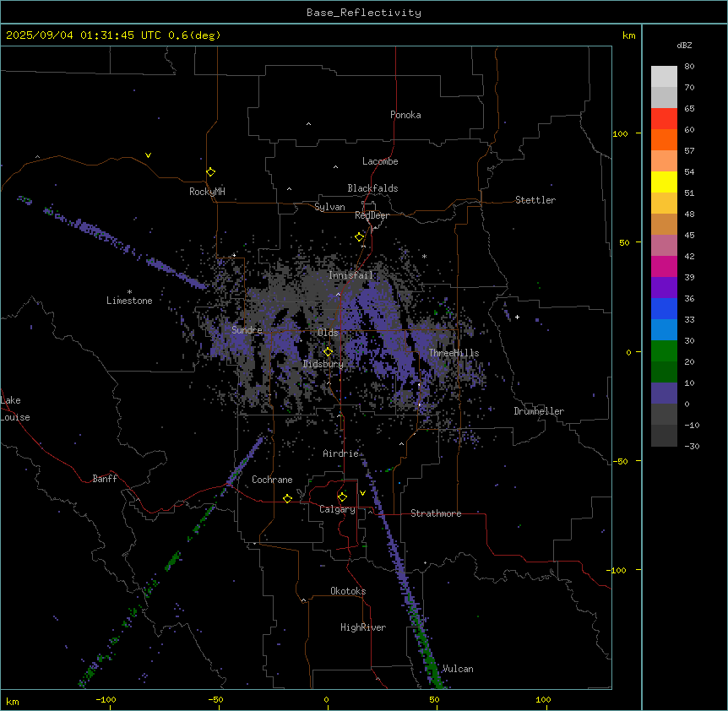Image resolution: width=728 pixels, height=711 pixels.
Task: Click the yellow diamond marker below Cochrane
Action: click(x=287, y=498)
